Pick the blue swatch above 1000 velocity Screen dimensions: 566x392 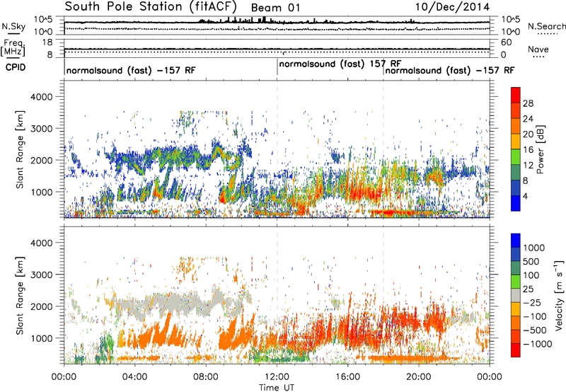click(x=516, y=241)
